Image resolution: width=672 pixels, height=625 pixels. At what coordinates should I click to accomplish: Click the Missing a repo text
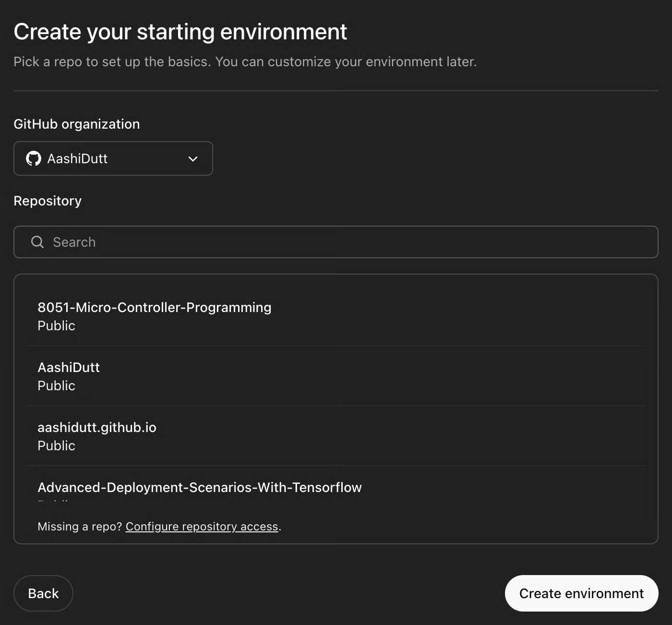point(79,526)
